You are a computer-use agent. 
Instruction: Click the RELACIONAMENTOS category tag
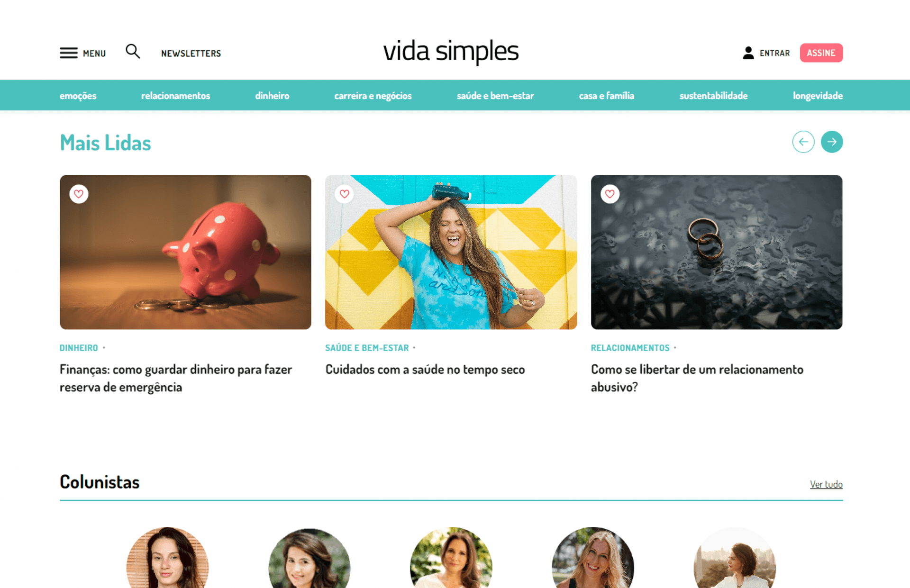click(630, 348)
